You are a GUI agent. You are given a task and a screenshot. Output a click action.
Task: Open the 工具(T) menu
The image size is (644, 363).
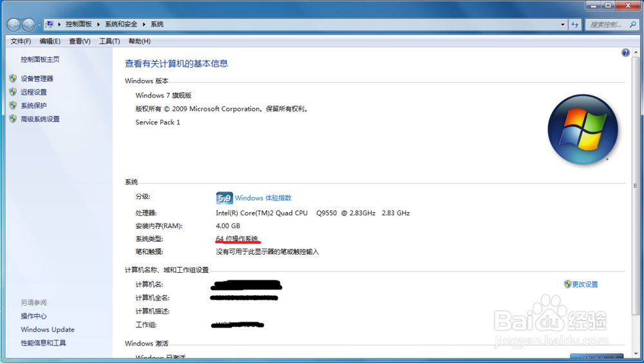click(109, 41)
